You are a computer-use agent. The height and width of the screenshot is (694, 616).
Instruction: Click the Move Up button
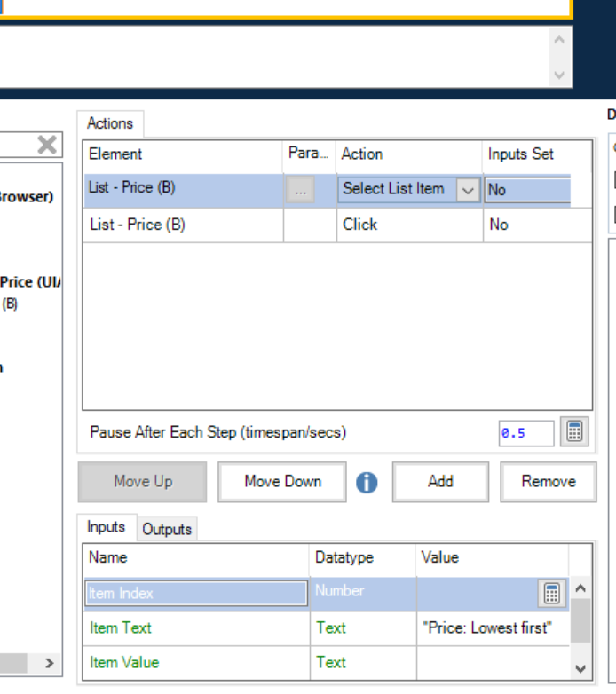coord(143,482)
